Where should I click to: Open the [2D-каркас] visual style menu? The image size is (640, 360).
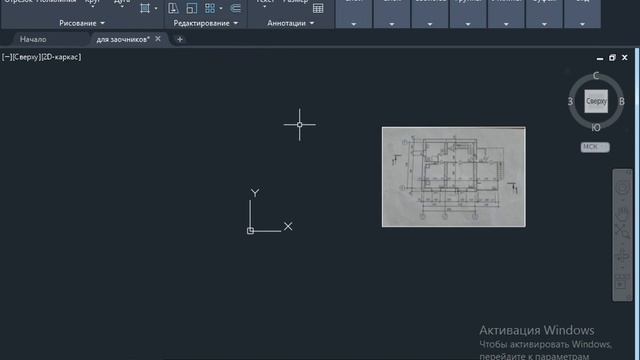[x=61, y=57]
